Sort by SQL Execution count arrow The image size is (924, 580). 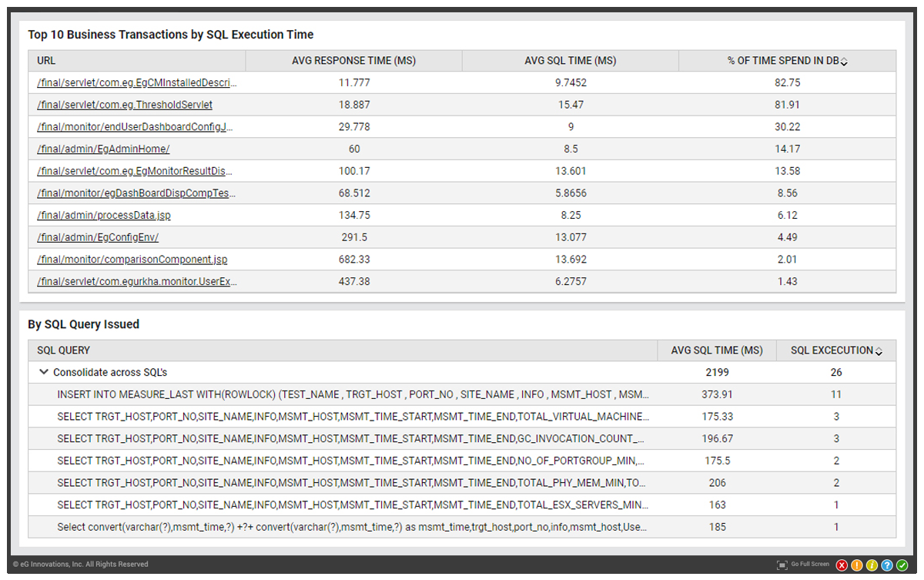pyautogui.click(x=879, y=351)
